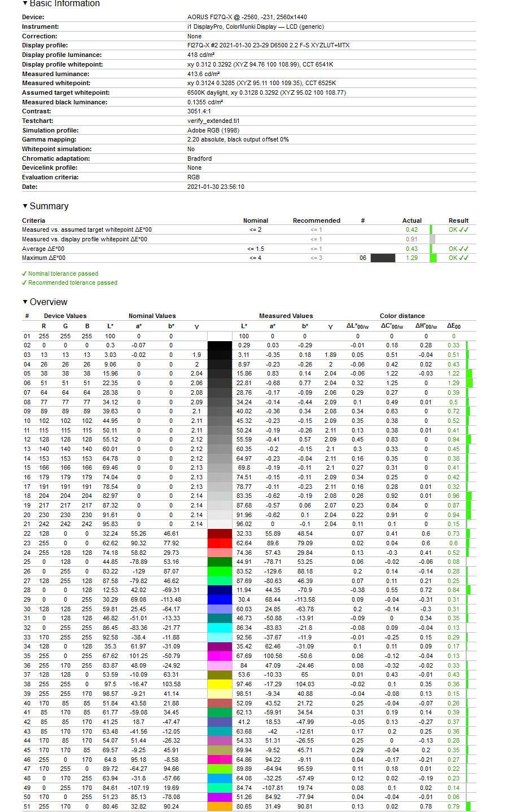Click the Color distance column header
This screenshot has height=812, width=508.
point(402,316)
